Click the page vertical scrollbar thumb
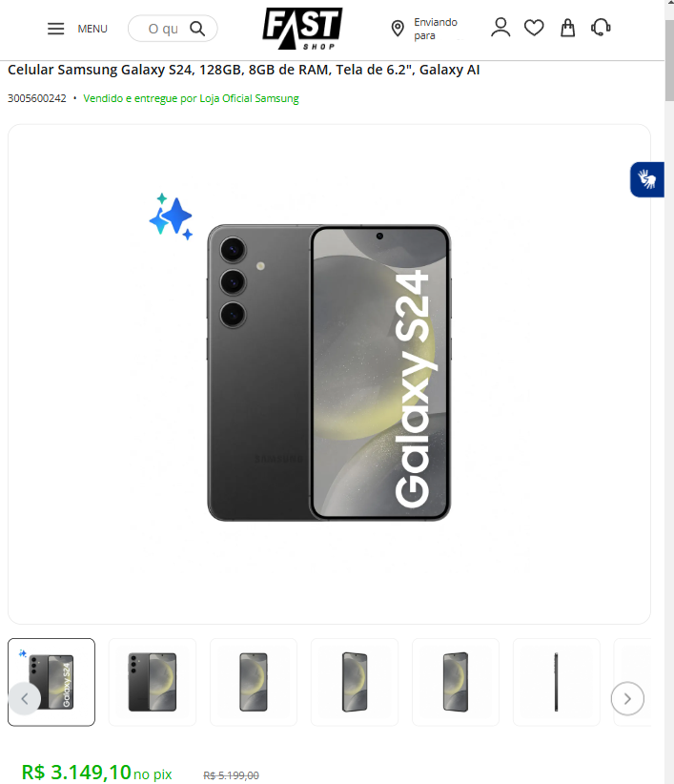The width and height of the screenshot is (674, 784). click(669, 60)
